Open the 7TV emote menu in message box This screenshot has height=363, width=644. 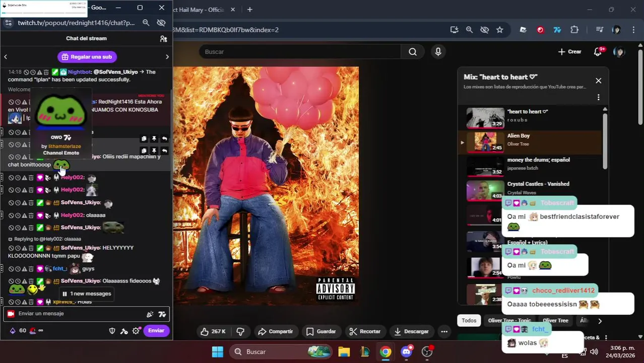point(162,314)
